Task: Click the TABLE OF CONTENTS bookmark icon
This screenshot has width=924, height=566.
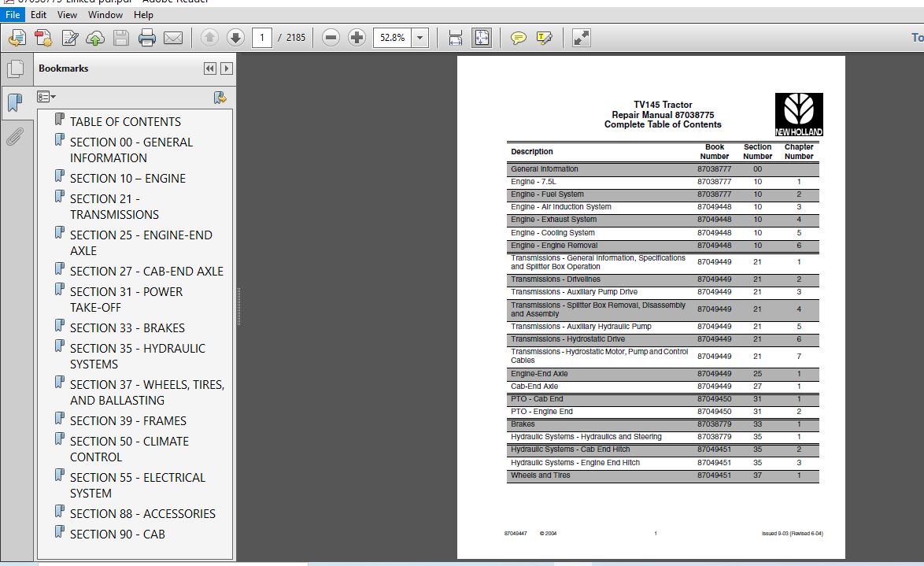Action: pyautogui.click(x=60, y=119)
